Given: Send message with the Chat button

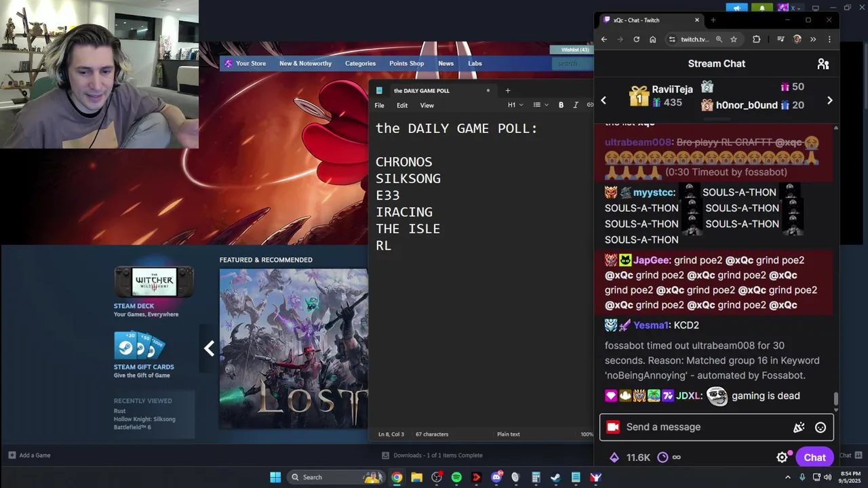Looking at the screenshot, I should (814, 457).
